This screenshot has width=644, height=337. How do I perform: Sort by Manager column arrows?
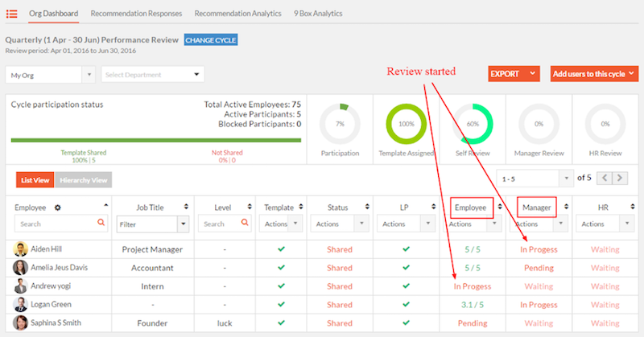(567, 207)
